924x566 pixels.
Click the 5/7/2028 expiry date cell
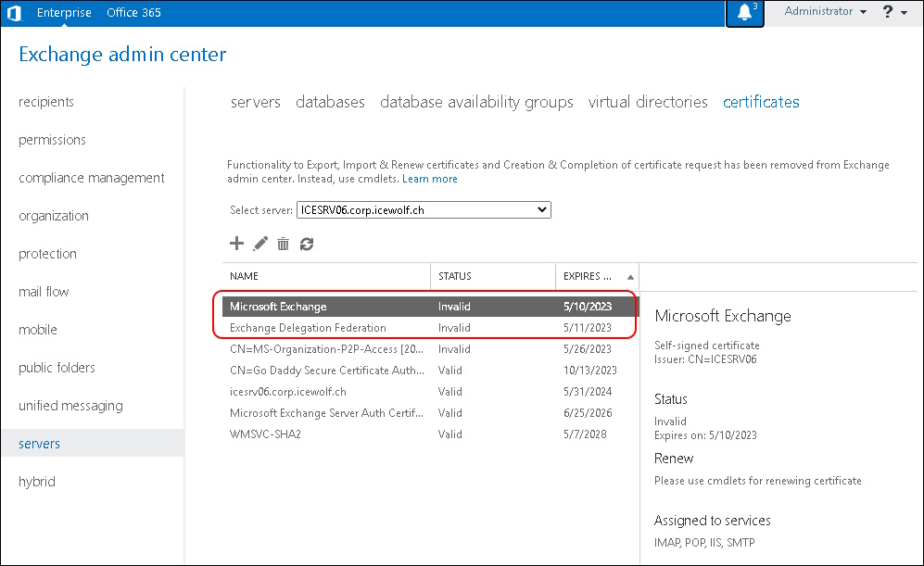[585, 434]
